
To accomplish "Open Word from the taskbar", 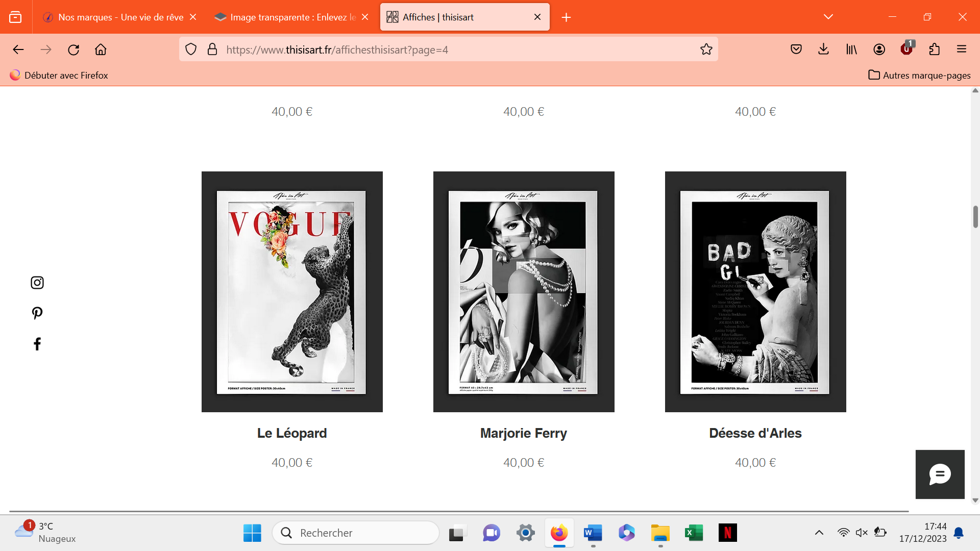I will coord(593,533).
